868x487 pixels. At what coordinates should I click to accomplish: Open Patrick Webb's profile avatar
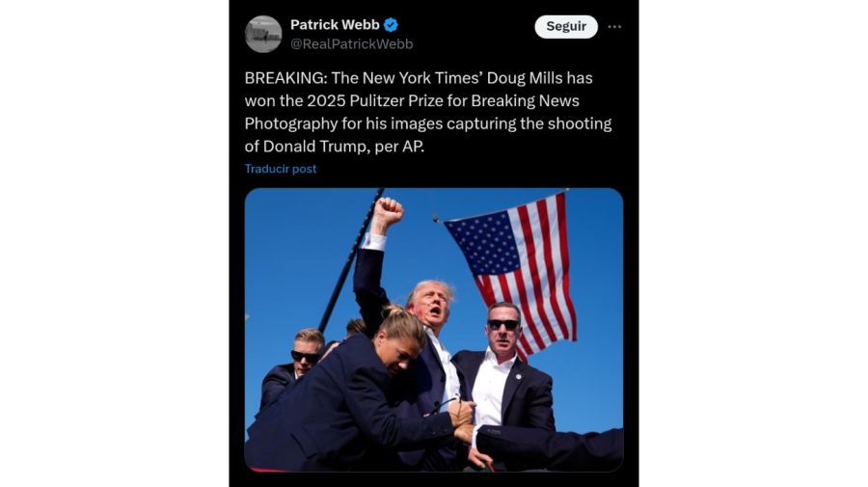[x=263, y=35]
